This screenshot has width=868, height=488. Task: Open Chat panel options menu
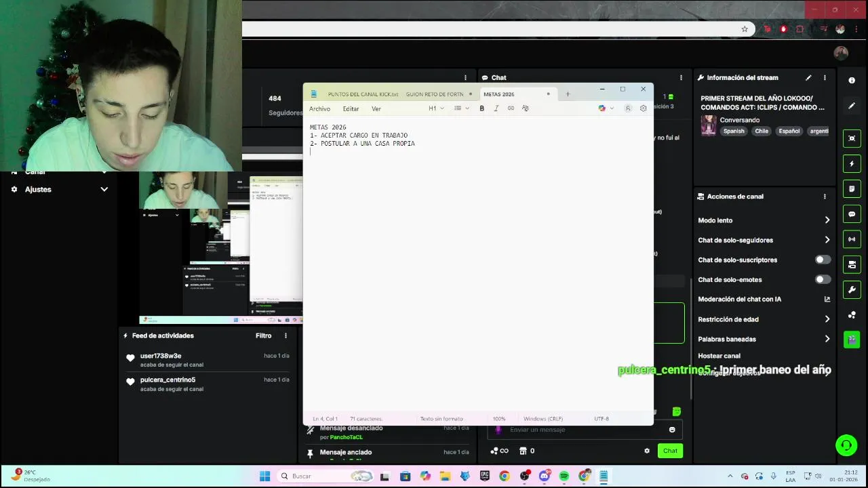coord(681,78)
